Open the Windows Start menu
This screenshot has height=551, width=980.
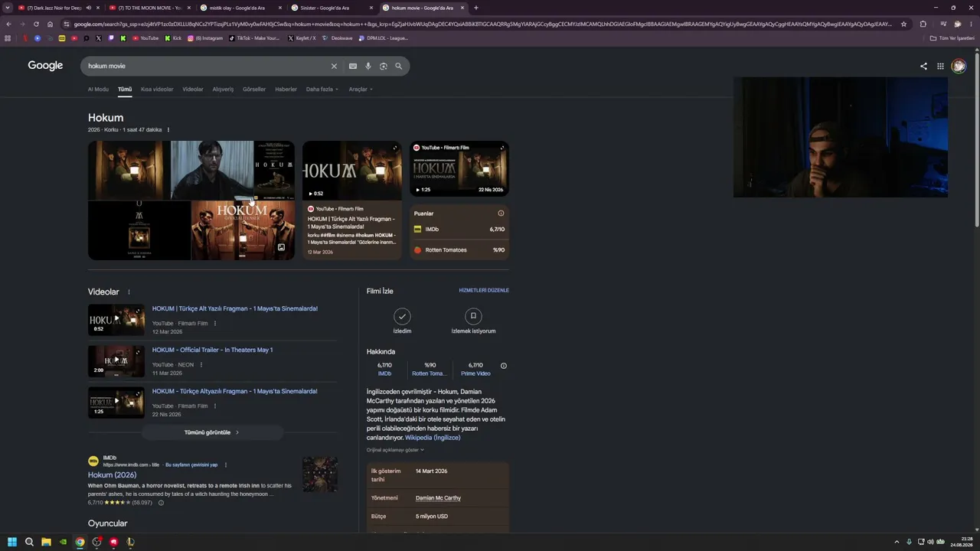point(12,542)
